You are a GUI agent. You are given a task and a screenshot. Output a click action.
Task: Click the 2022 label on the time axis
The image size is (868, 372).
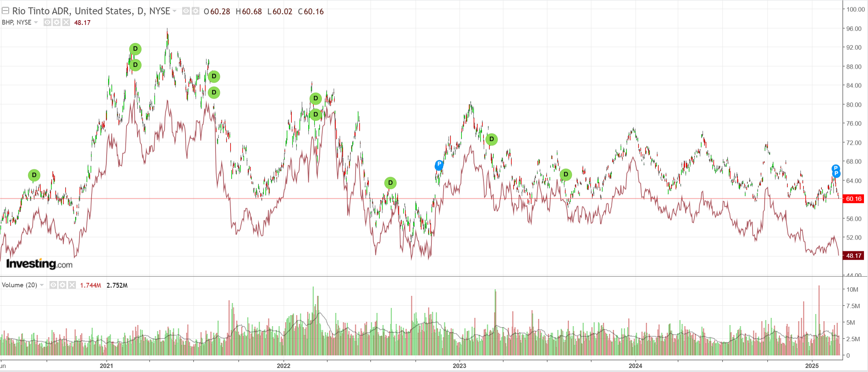pyautogui.click(x=283, y=366)
